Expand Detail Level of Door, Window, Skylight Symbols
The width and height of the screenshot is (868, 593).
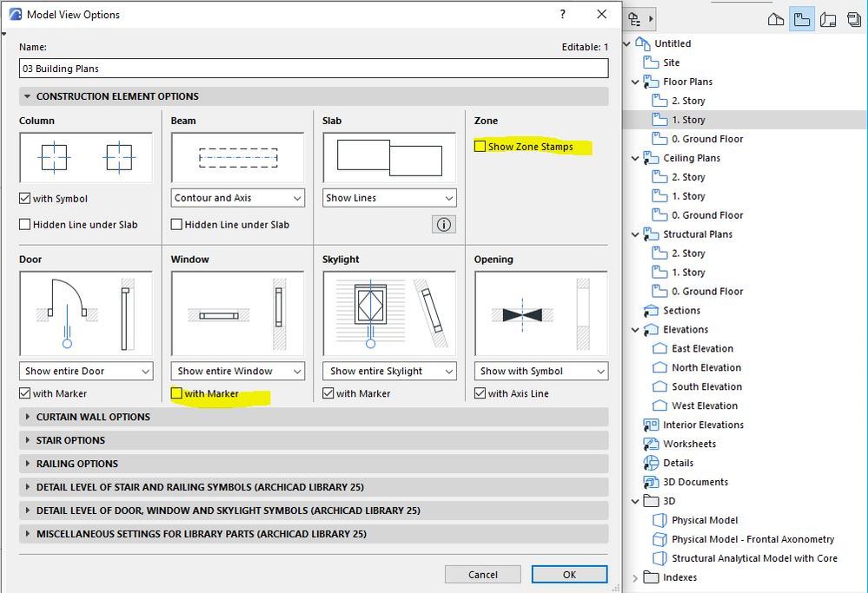point(314,511)
